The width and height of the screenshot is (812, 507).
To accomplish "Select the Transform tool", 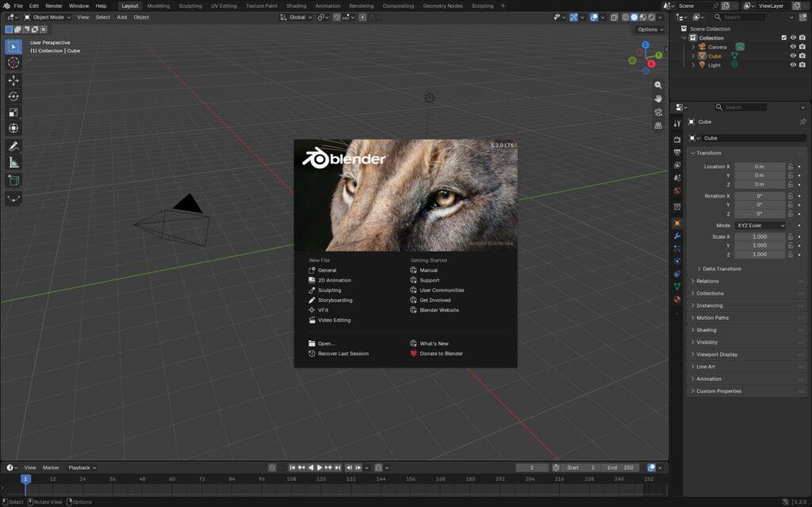I will (x=13, y=128).
